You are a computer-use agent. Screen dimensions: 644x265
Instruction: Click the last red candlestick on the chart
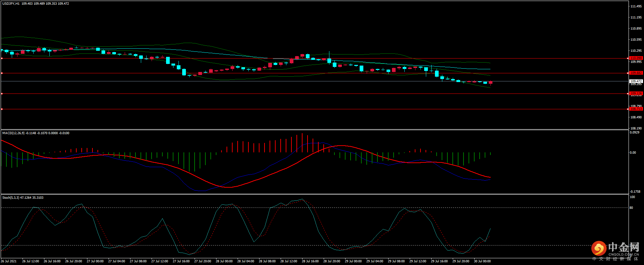pyautogui.click(x=490, y=83)
